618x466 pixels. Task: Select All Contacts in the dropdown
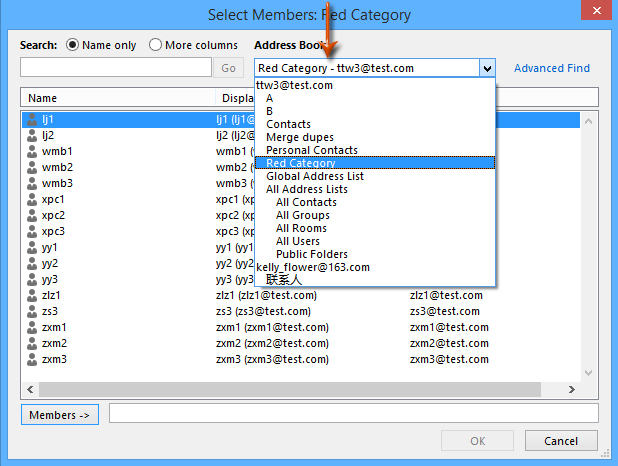[306, 202]
